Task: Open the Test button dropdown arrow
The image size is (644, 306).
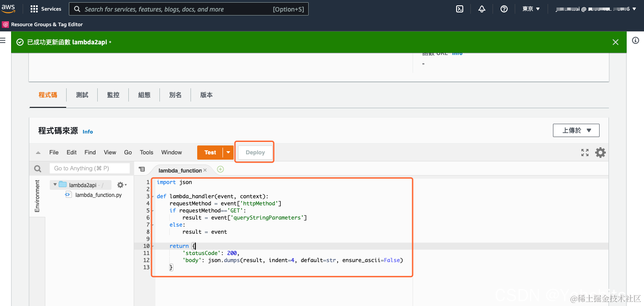Action: click(228, 153)
